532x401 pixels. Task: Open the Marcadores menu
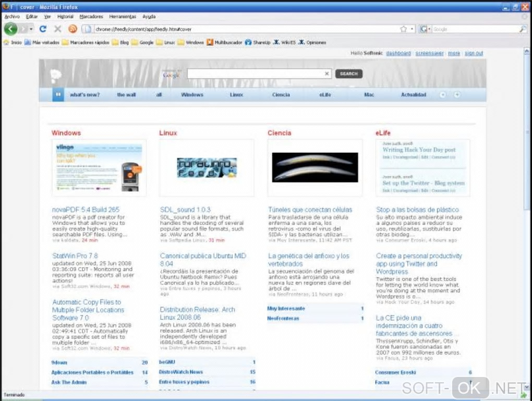pos(91,16)
